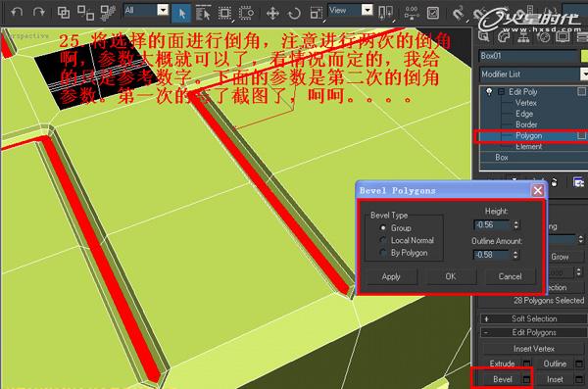Screen dimensions: 588x389
Task: Click the Inset button
Action: (x=555, y=379)
